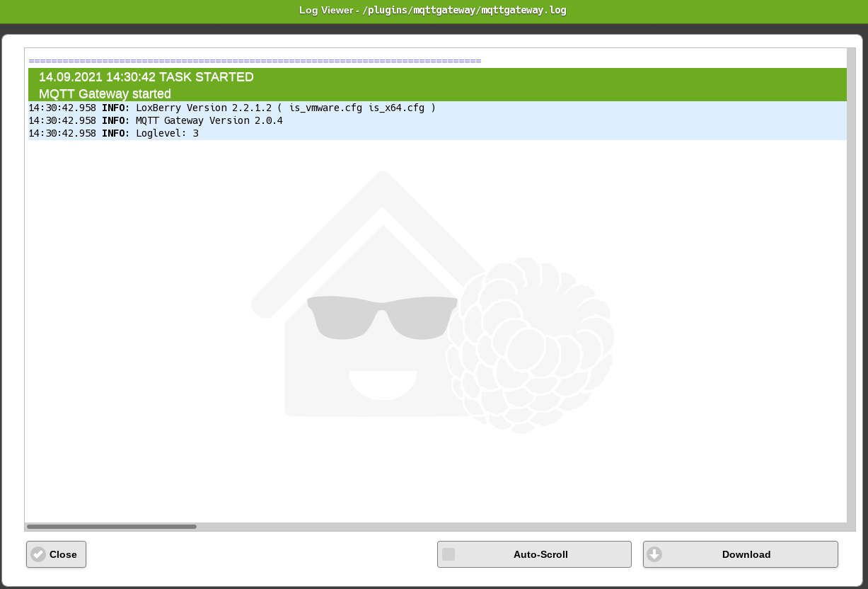Toggle the Auto-Scroll checkbox button

(534, 554)
